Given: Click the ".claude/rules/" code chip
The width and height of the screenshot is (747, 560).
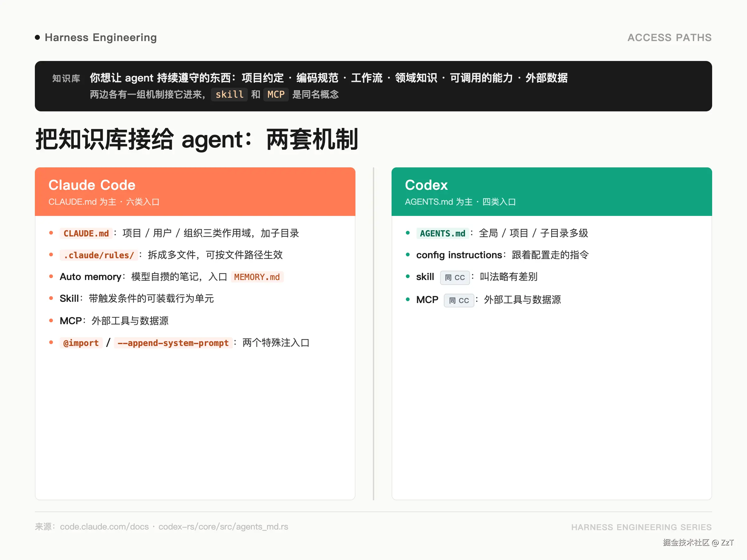Looking at the screenshot, I should [x=99, y=255].
